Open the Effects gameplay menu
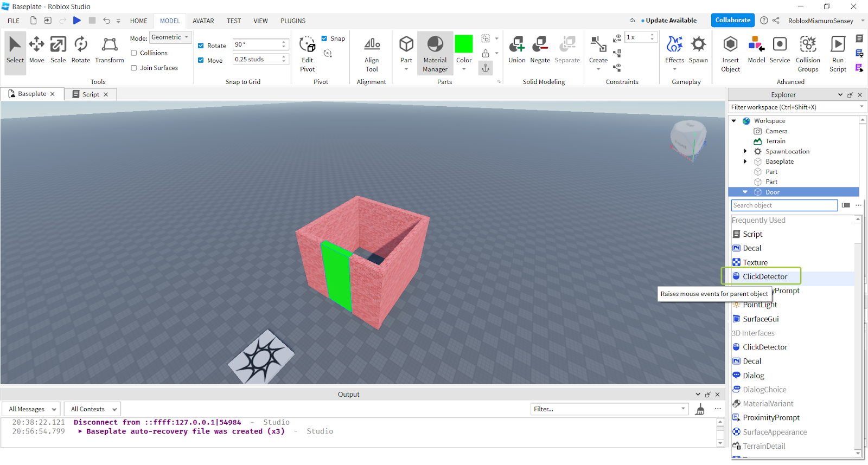The height and width of the screenshot is (465, 868). tap(675, 53)
